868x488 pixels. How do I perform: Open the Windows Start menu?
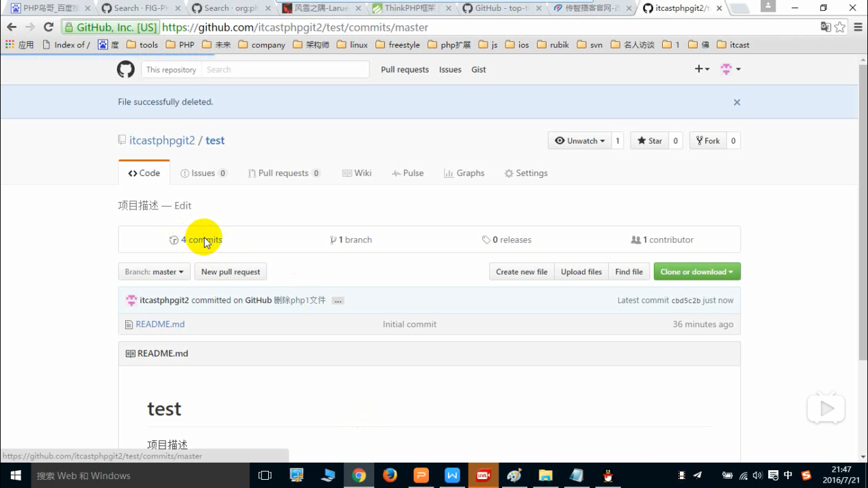[15, 476]
